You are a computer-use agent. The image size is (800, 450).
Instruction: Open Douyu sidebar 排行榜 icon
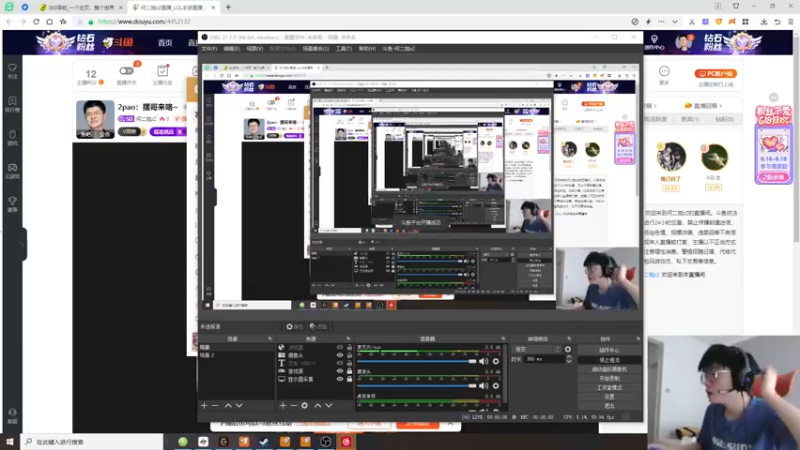coord(12,101)
